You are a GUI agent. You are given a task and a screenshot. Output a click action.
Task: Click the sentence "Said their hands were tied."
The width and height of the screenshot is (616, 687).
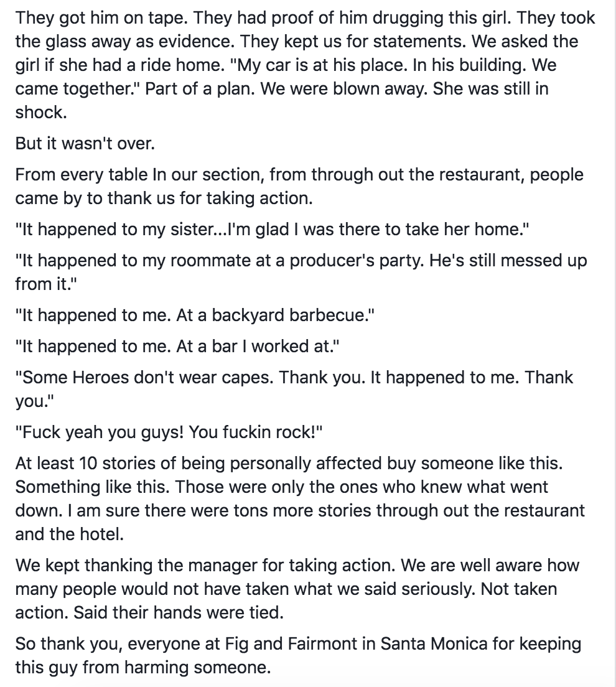179,612
